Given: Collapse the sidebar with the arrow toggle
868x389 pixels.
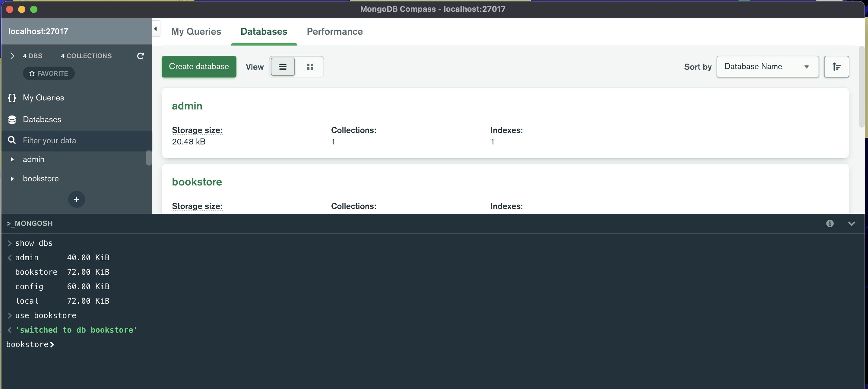Looking at the screenshot, I should coord(156,29).
